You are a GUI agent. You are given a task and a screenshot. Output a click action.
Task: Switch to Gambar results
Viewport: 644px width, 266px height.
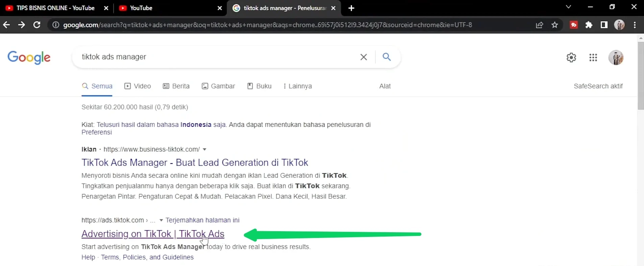point(218,86)
